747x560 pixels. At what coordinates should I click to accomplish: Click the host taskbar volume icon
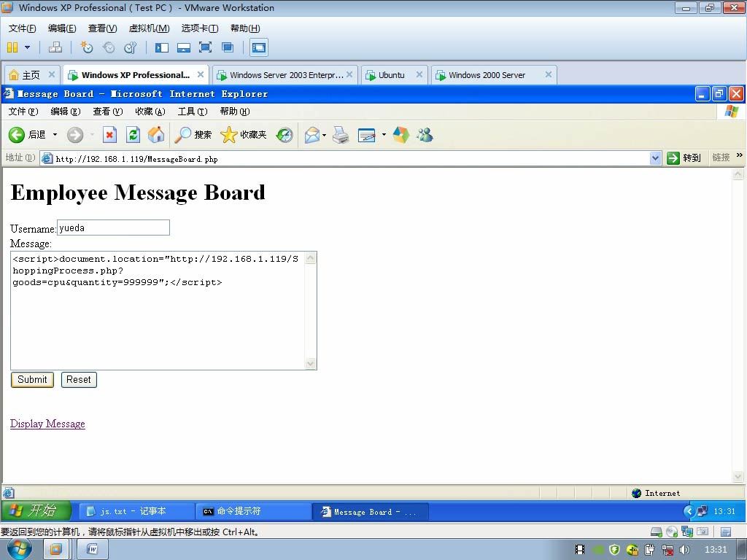684,550
